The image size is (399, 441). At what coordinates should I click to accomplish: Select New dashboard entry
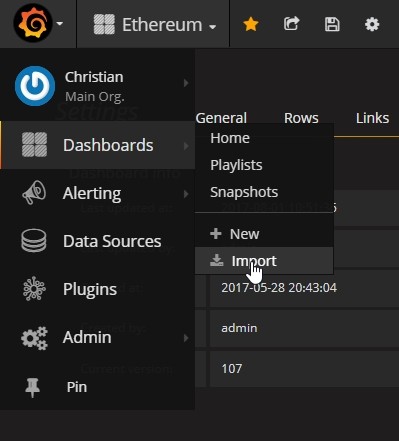point(264,234)
